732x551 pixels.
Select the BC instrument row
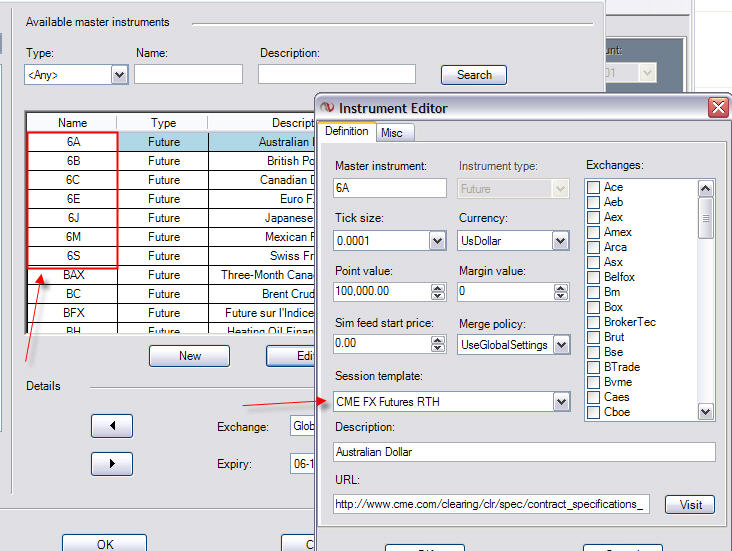[172, 294]
